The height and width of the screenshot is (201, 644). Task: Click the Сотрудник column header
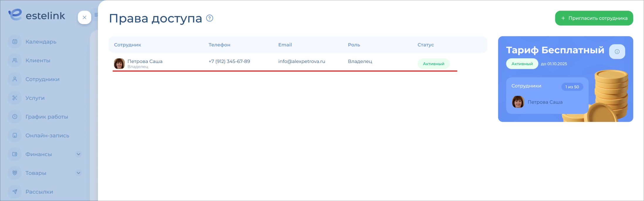pos(128,45)
